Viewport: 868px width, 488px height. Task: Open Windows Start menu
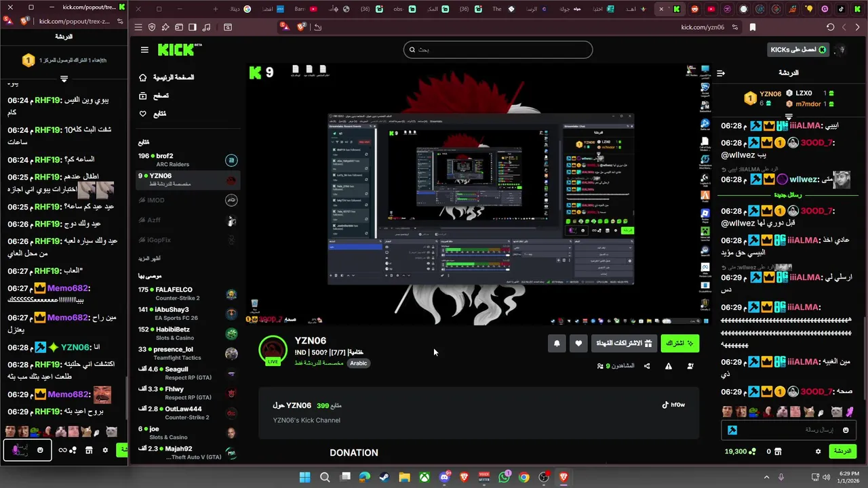click(304, 477)
